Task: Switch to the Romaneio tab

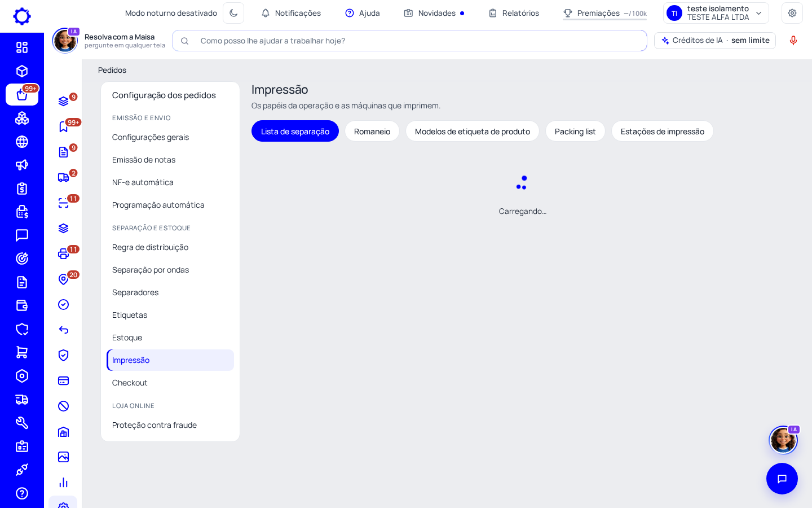Action: click(x=372, y=131)
